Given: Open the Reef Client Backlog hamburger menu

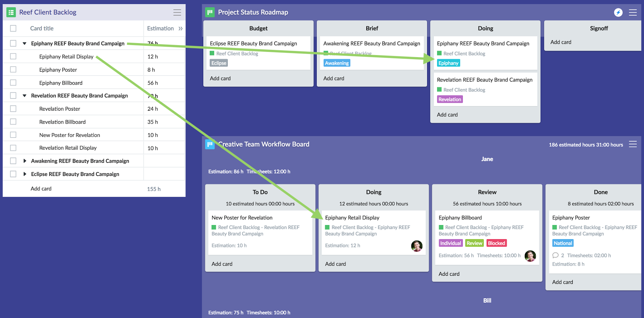Looking at the screenshot, I should pos(177,12).
